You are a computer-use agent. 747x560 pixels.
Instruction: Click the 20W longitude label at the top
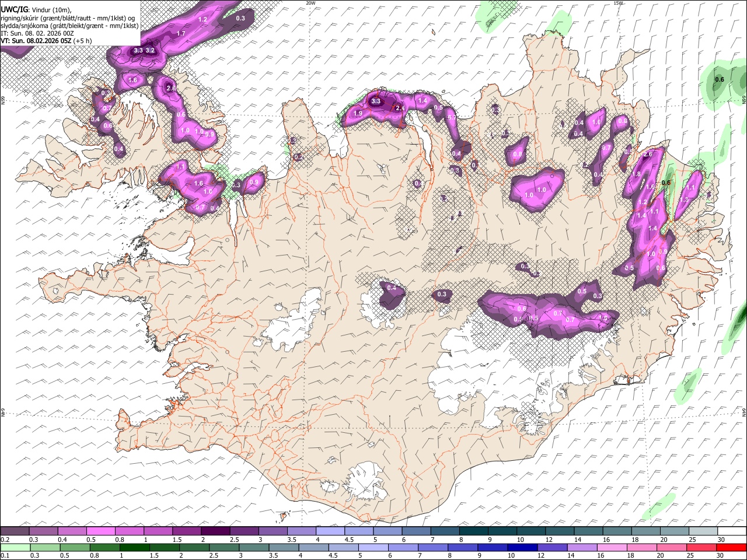coord(310,3)
